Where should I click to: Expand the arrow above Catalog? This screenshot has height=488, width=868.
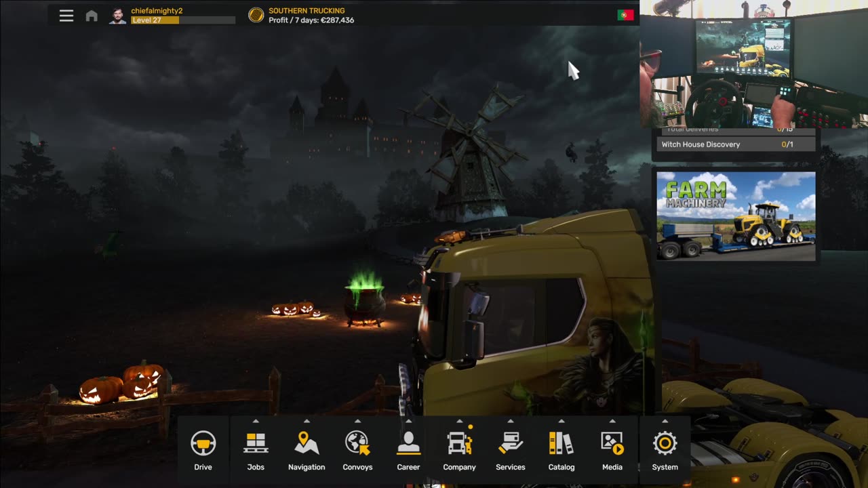point(561,422)
